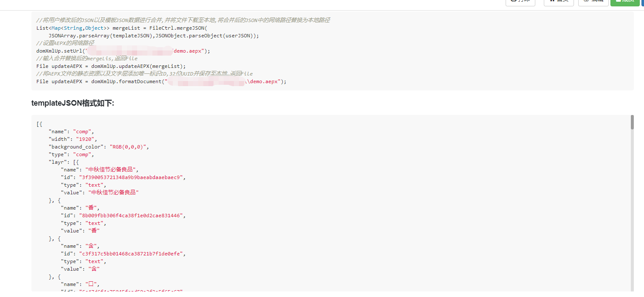Image resolution: width=644 pixels, height=297 pixels.
Task: Click the JSON line "value": "香"
Action: point(80,231)
